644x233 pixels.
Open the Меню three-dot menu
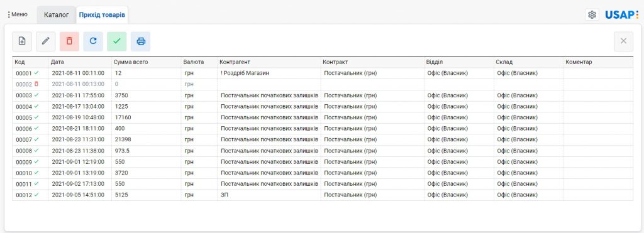[17, 14]
